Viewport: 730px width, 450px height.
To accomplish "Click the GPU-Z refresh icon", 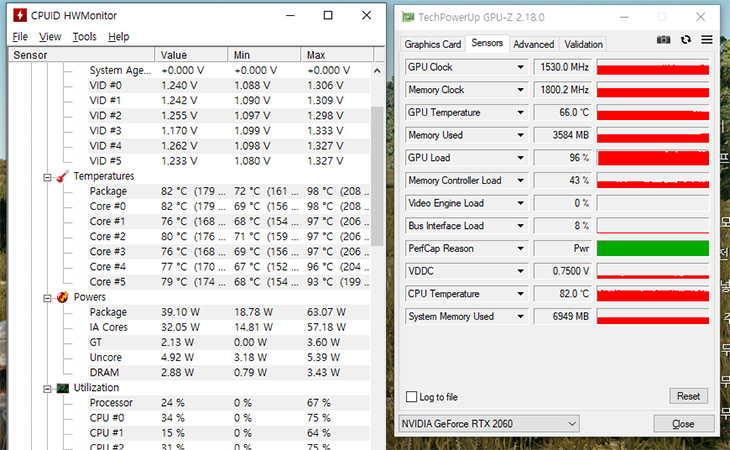I will click(x=686, y=40).
